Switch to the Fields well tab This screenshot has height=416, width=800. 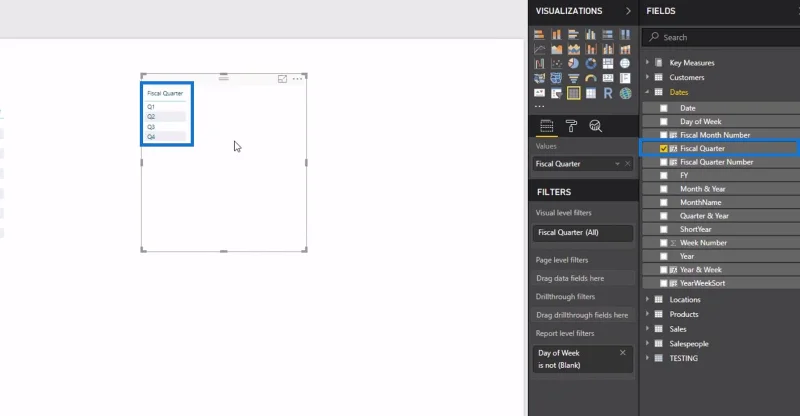546,126
